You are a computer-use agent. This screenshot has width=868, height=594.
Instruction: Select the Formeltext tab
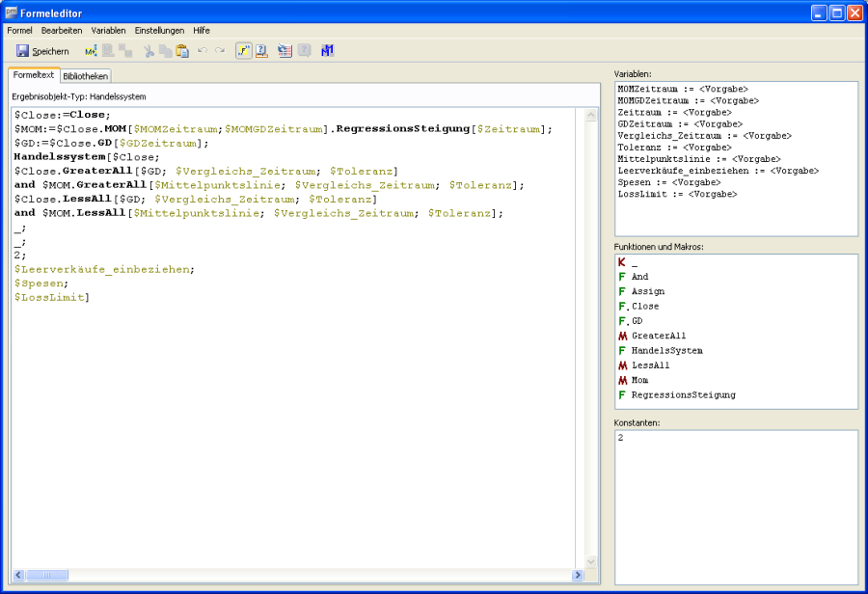[33, 75]
